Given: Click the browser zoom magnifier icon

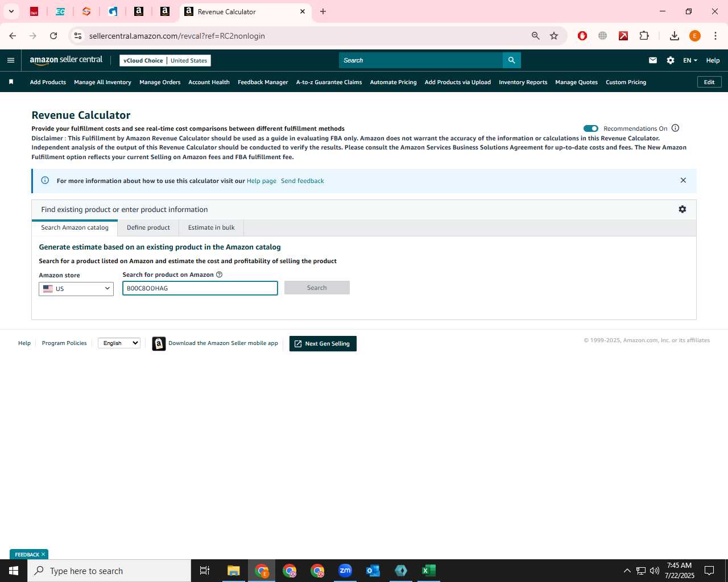Looking at the screenshot, I should pyautogui.click(x=535, y=36).
